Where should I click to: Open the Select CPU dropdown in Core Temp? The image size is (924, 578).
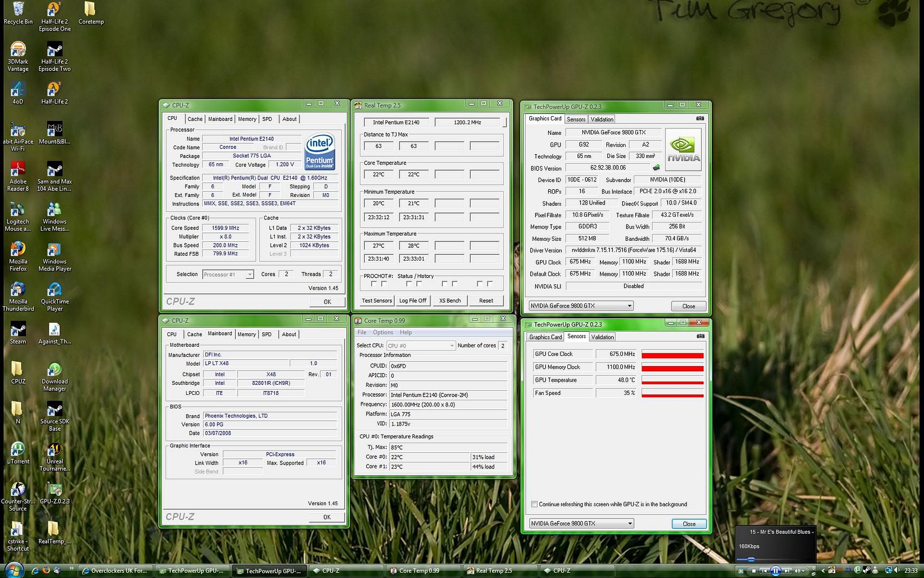(x=452, y=346)
